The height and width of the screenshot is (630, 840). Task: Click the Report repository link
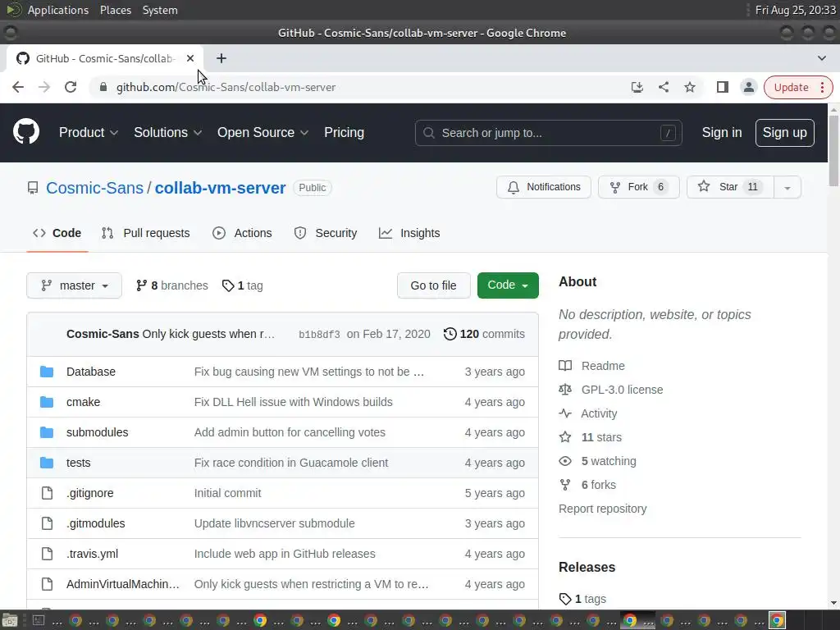coord(602,509)
